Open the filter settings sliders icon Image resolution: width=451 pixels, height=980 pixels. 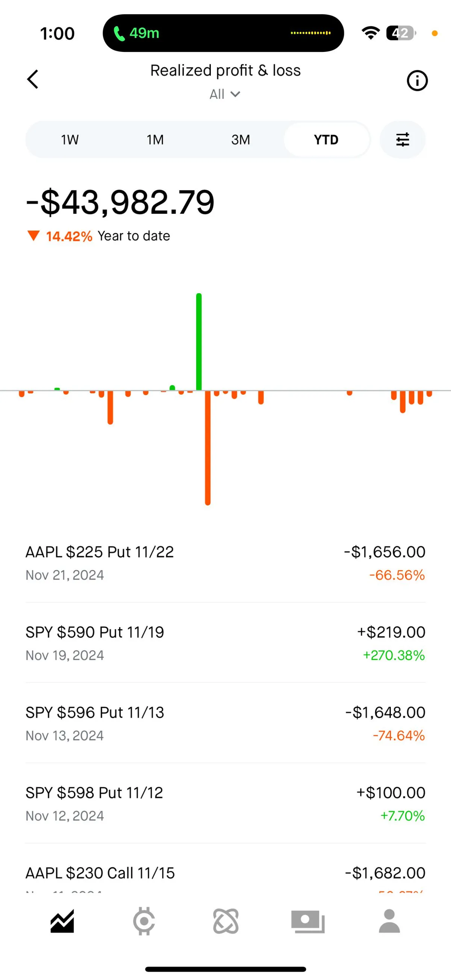click(x=402, y=139)
